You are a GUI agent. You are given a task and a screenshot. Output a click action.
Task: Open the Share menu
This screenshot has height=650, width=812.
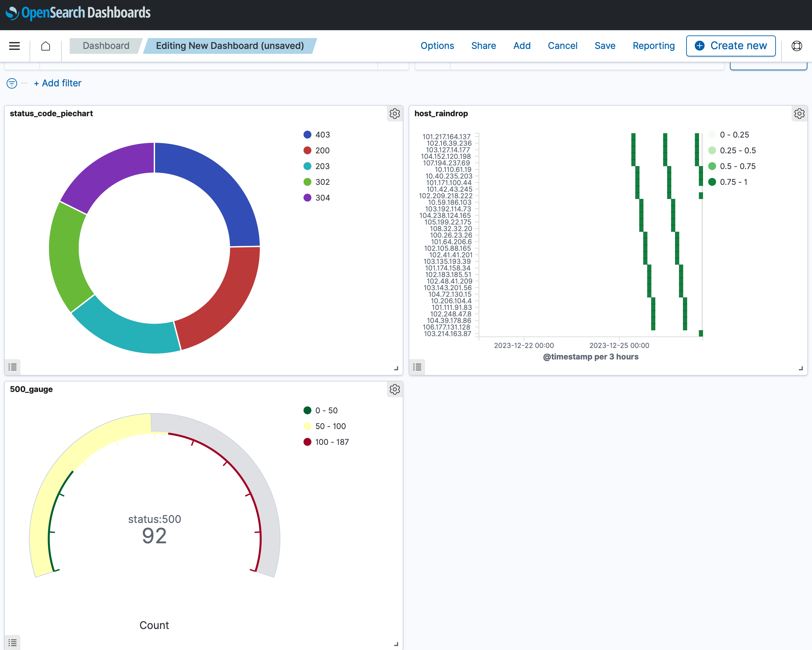pos(483,46)
